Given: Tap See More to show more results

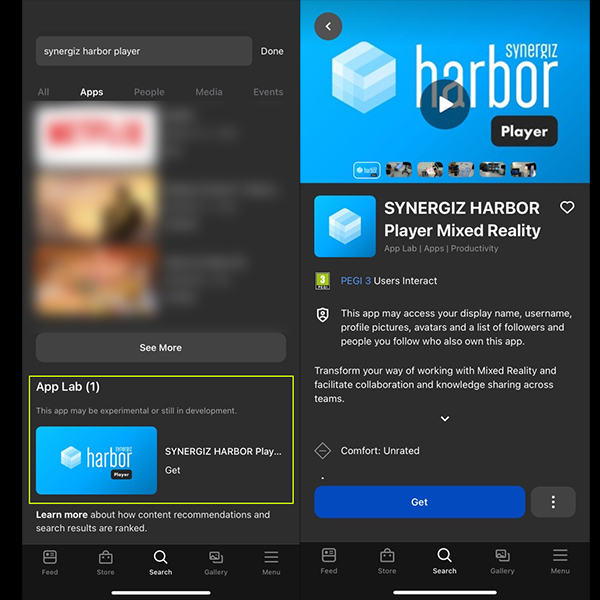Looking at the screenshot, I should pos(161,348).
